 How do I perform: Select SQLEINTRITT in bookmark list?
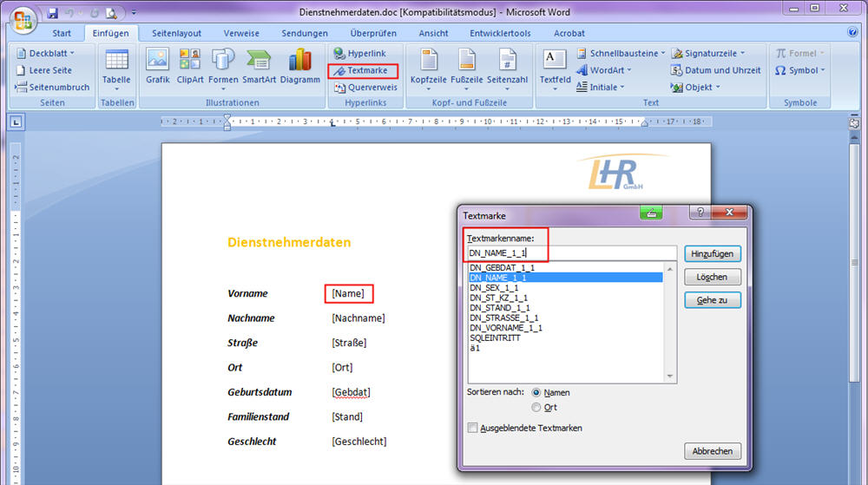565,338
